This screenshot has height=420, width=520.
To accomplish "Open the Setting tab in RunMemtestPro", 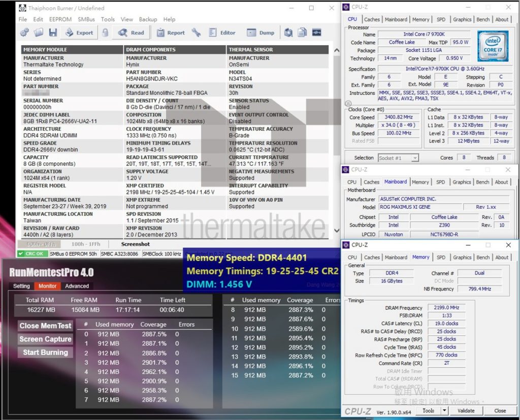I will (x=21, y=286).
